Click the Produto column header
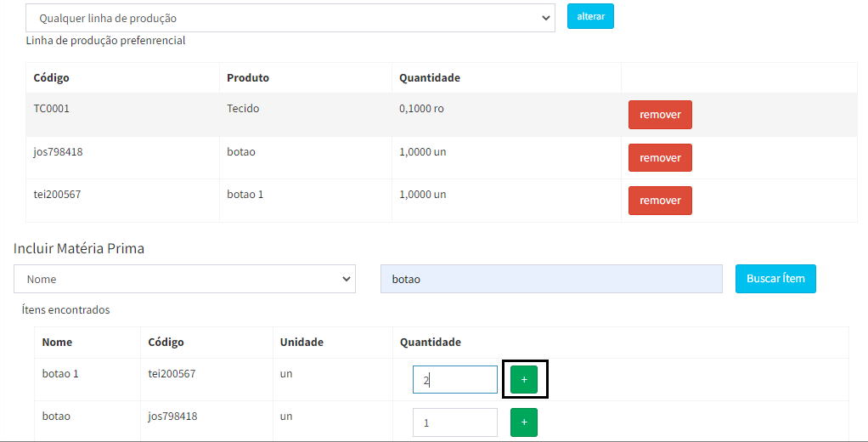The height and width of the screenshot is (442, 868). [x=247, y=78]
